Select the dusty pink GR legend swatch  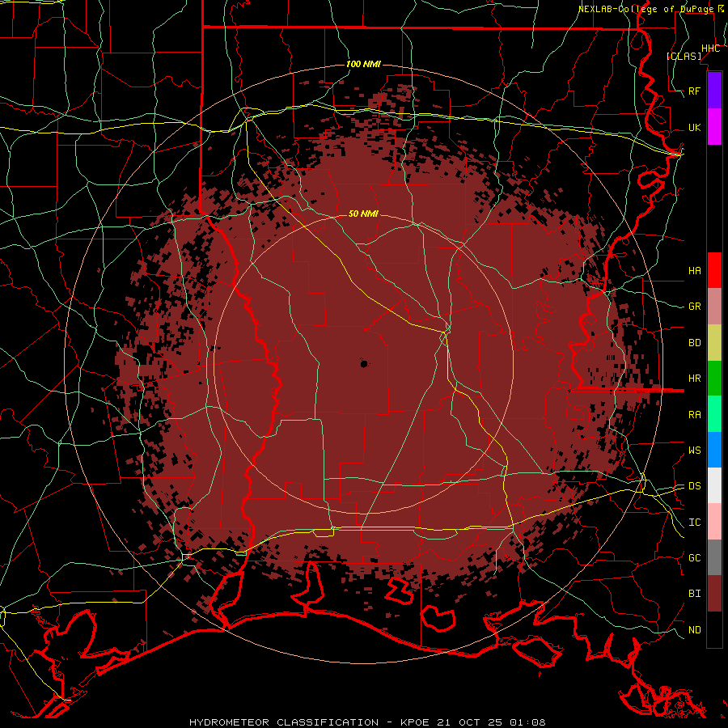714,307
